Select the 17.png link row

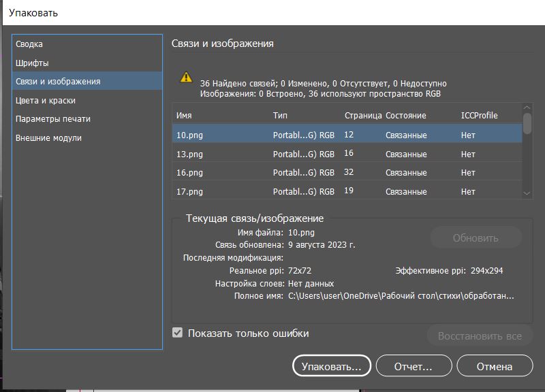coord(347,191)
